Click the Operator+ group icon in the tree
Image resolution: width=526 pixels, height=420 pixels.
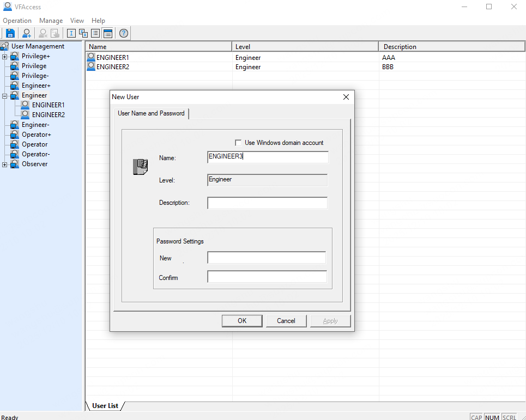pos(15,135)
